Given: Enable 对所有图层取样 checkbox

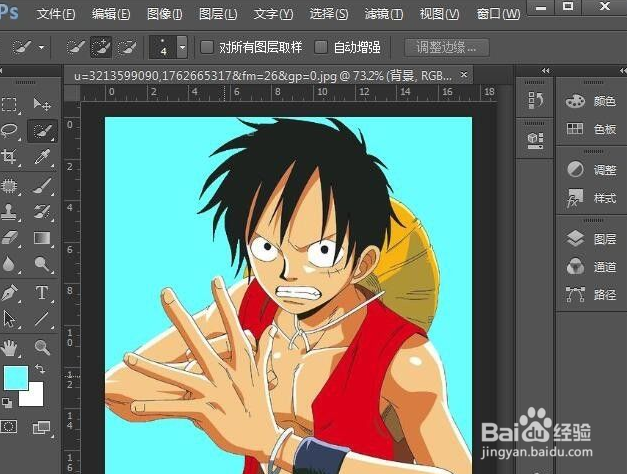Looking at the screenshot, I should (x=207, y=47).
